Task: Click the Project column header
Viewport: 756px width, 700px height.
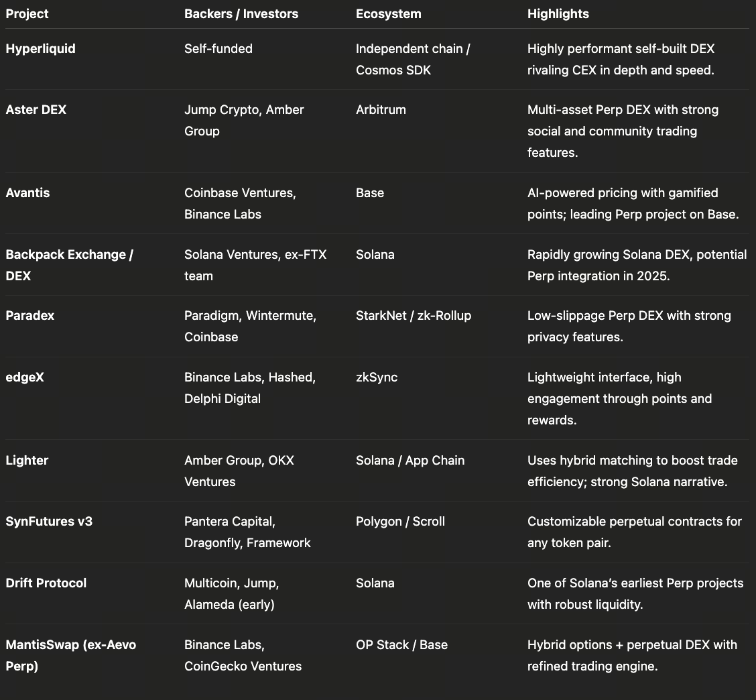Action: pyautogui.click(x=27, y=13)
